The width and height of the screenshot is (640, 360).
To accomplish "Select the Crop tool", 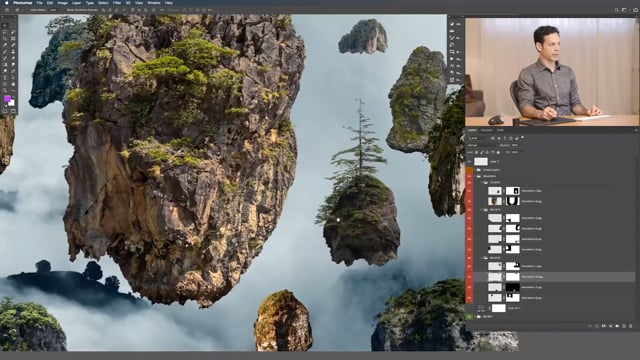I will 5,38.
